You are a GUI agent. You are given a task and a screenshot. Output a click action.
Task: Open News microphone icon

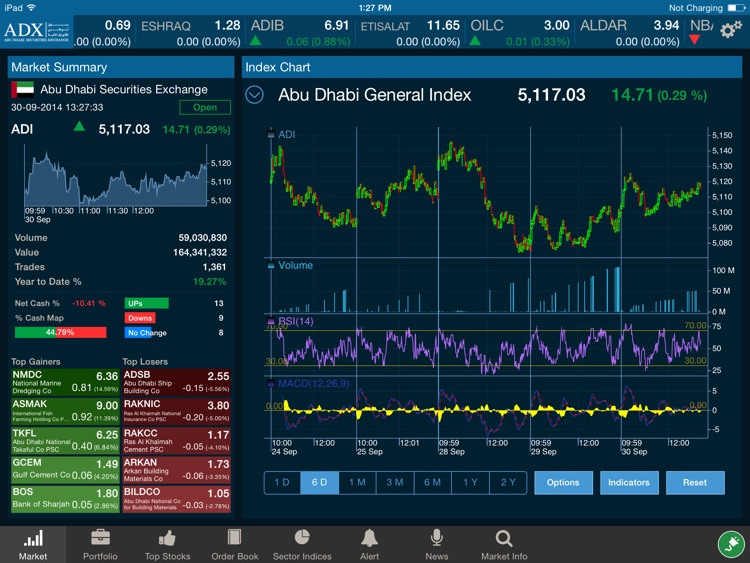[x=436, y=538]
